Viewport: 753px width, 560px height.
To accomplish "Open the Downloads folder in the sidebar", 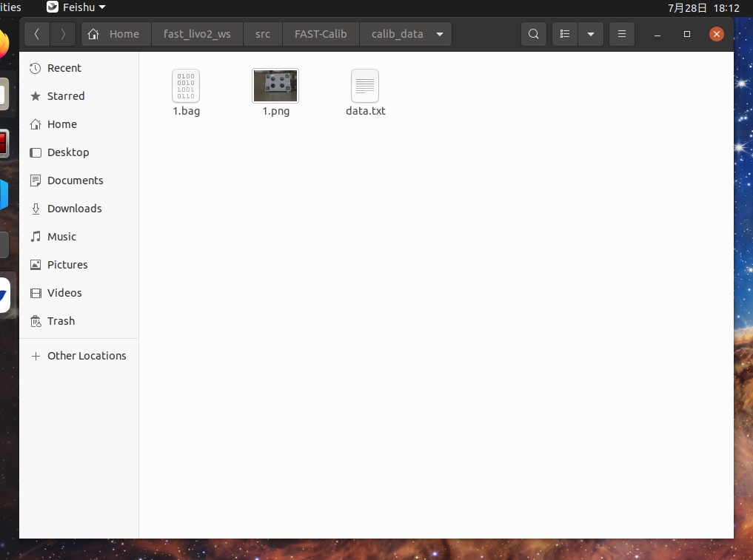I will tap(74, 209).
